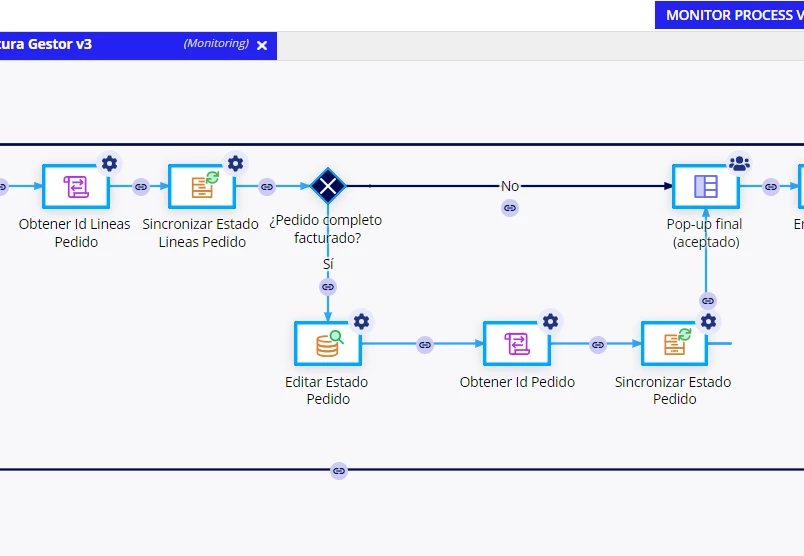Click link icon above Sincronizar Estado Pedido

pos(708,301)
